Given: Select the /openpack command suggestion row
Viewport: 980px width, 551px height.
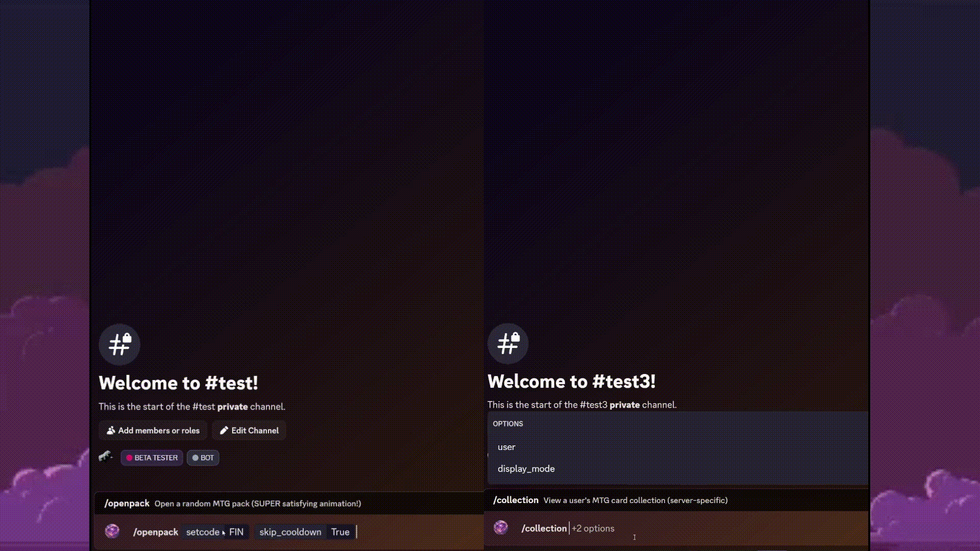Looking at the screenshot, I should 289,504.
